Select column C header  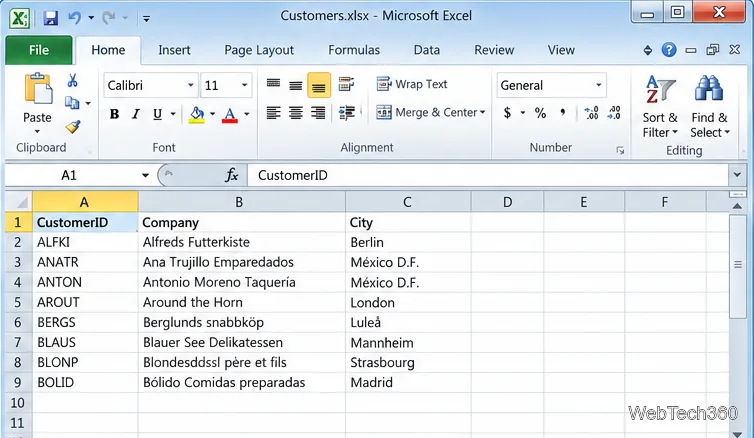408,202
